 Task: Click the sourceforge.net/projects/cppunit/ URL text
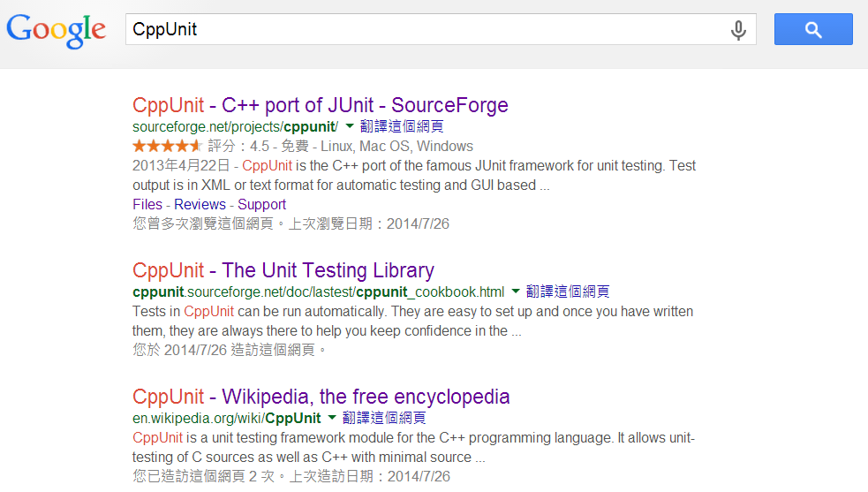click(x=235, y=127)
